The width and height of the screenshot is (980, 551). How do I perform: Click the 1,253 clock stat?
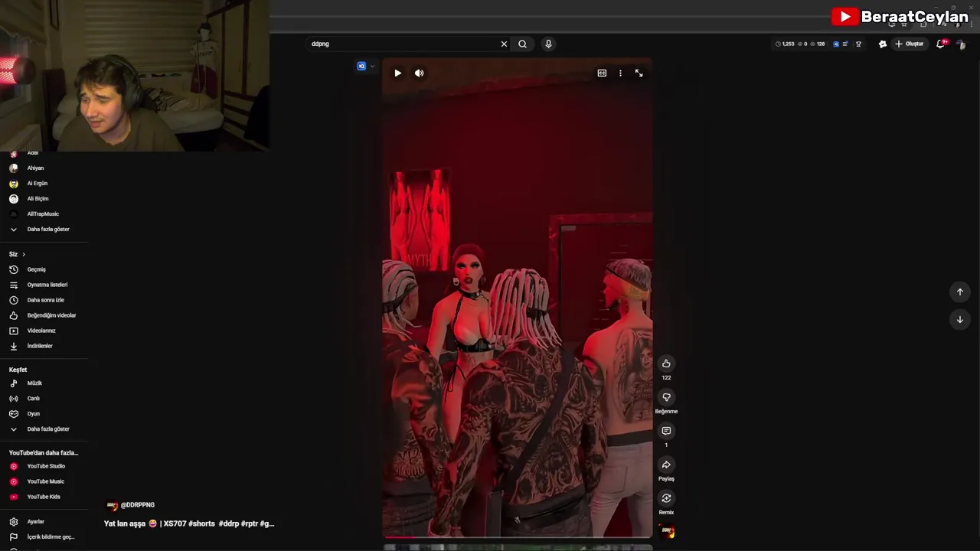pos(785,44)
